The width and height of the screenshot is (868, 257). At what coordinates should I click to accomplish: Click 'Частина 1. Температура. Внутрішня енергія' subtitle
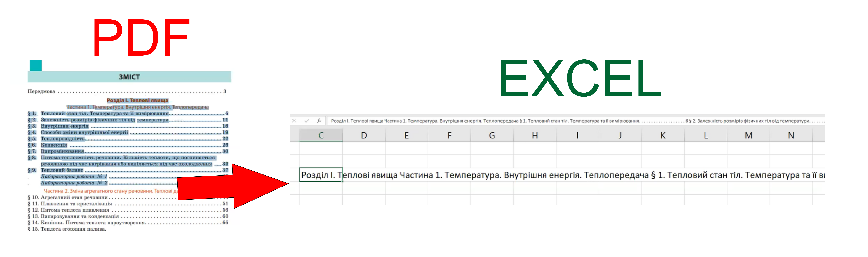[137, 107]
